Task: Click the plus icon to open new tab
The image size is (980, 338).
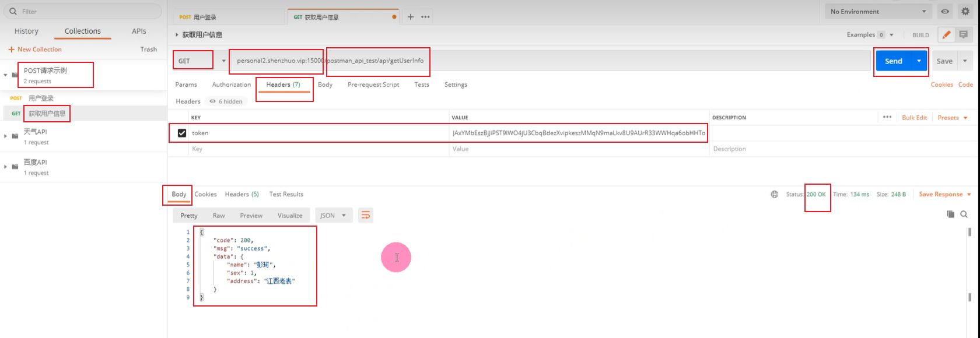Action: (410, 17)
